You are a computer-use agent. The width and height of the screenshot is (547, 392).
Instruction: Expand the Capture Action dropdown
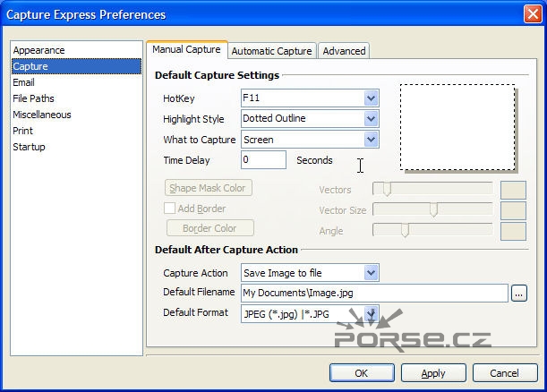tap(371, 273)
